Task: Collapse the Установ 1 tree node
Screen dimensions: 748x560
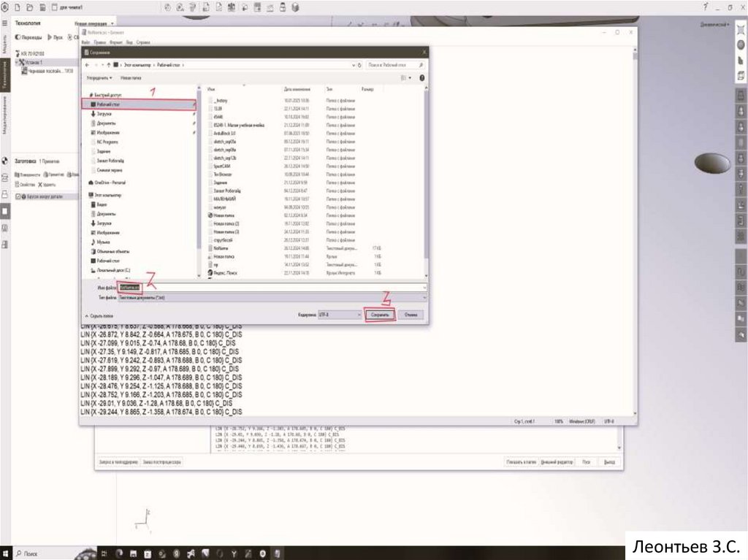Action: [17, 63]
